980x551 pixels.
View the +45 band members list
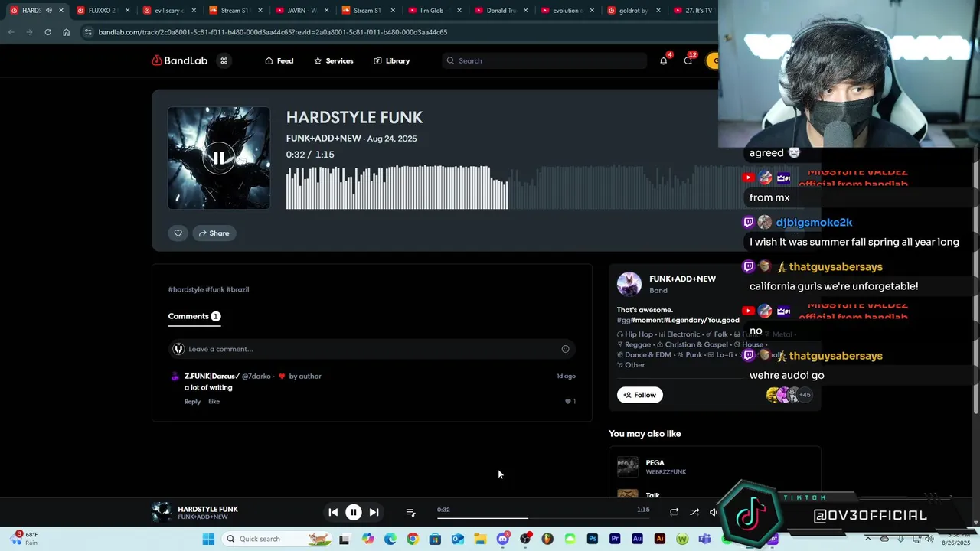coord(805,395)
